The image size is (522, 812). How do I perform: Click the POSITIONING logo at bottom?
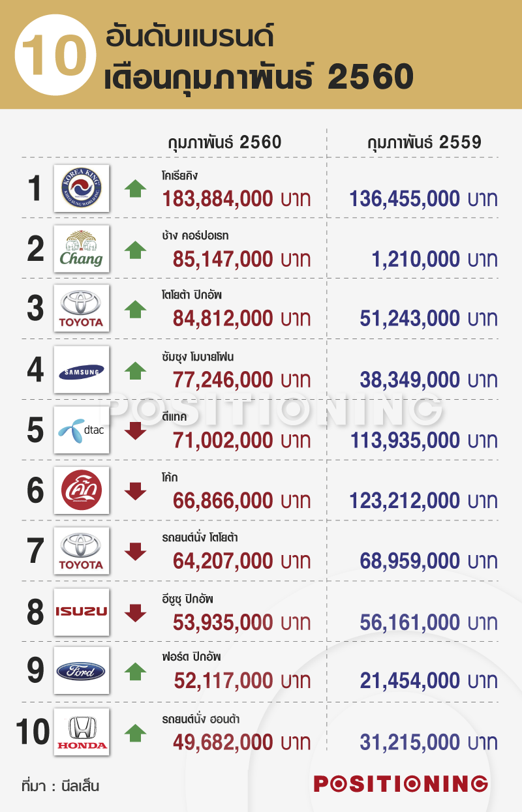[x=401, y=783]
